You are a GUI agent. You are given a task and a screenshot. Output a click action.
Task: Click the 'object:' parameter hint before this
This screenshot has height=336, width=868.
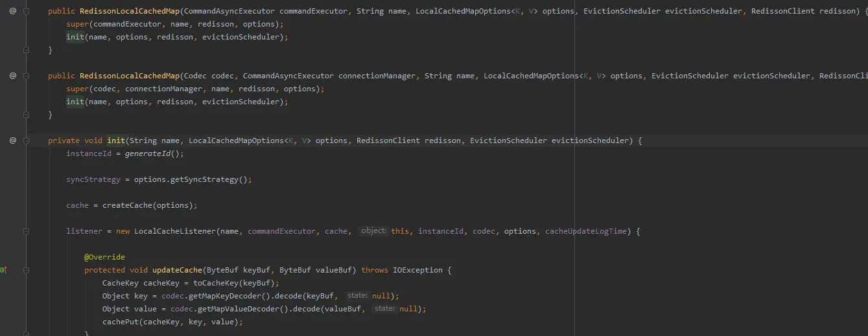(x=373, y=230)
